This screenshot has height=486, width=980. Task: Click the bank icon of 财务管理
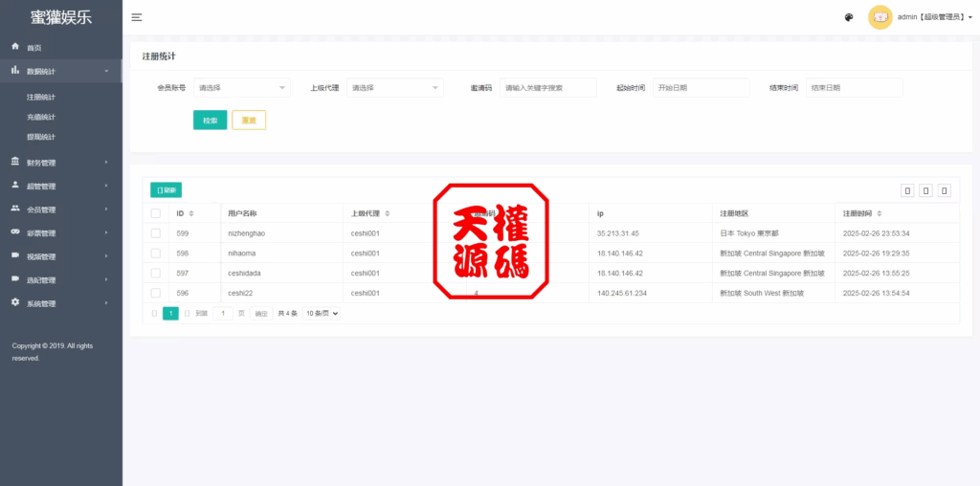(15, 162)
